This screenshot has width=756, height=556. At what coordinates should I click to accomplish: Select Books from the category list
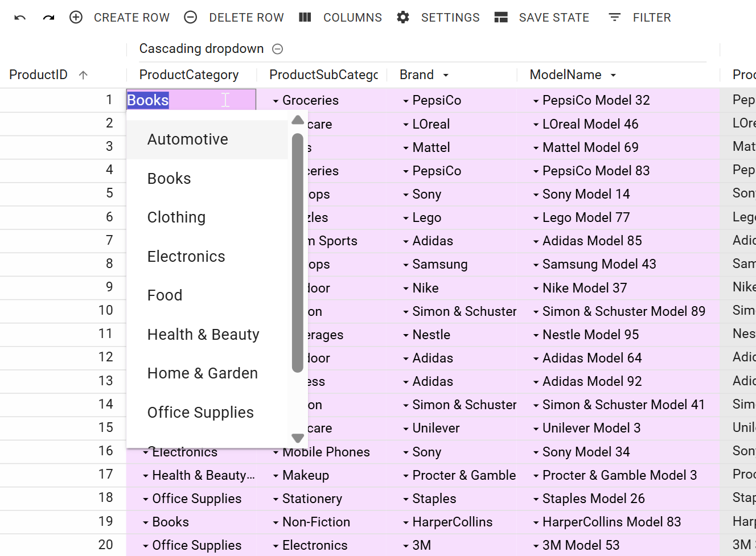click(x=207, y=179)
